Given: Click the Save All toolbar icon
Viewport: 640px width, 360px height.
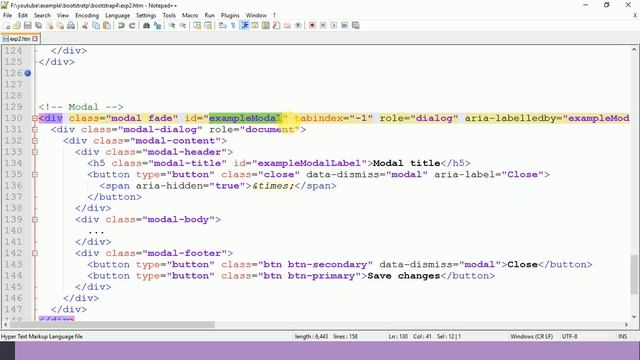Looking at the screenshot, I should click(38, 25).
